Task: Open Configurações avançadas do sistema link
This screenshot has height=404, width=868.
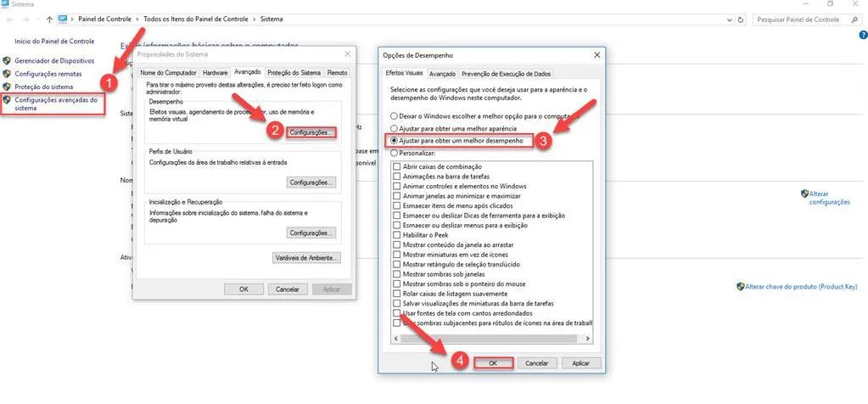Action: [x=56, y=104]
